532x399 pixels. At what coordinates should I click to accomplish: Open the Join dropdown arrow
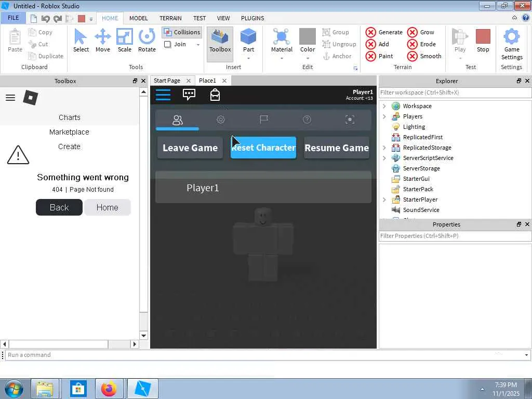198,45
